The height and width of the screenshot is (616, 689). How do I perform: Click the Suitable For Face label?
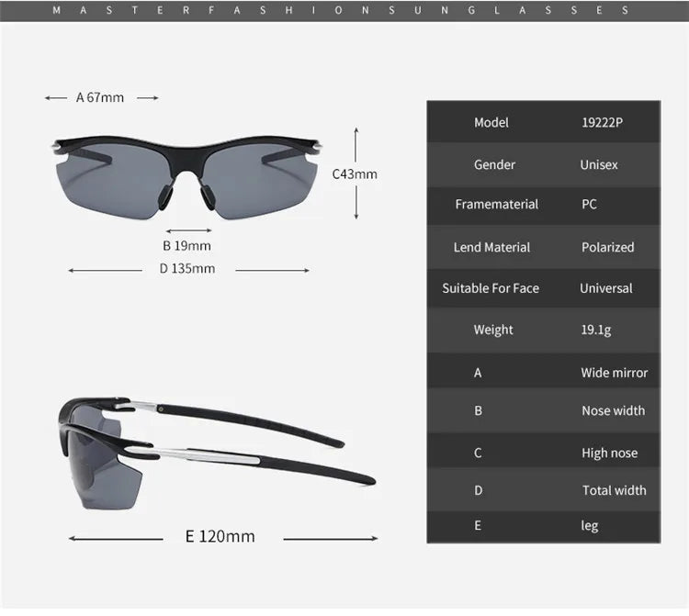[x=490, y=288]
